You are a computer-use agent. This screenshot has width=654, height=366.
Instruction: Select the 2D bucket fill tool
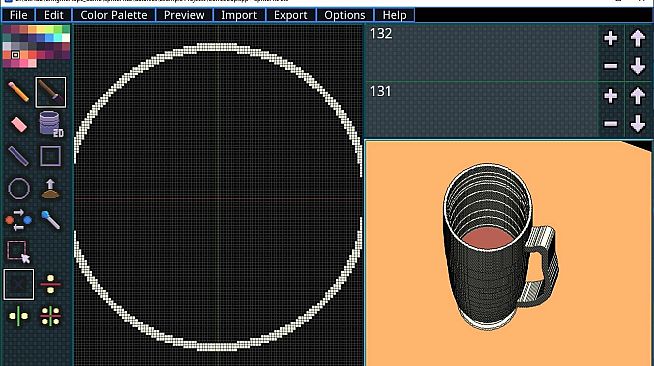pos(50,124)
